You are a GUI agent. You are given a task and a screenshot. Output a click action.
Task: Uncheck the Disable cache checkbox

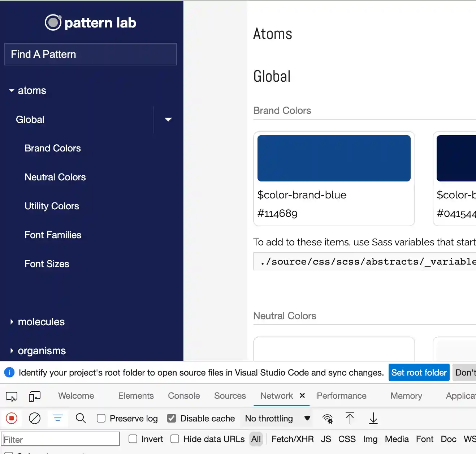172,418
